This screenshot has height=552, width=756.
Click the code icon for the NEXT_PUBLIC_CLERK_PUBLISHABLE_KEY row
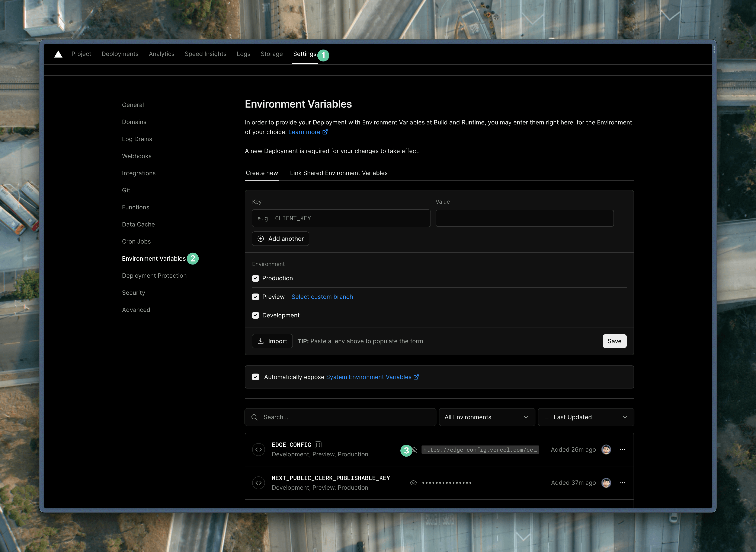click(x=259, y=483)
